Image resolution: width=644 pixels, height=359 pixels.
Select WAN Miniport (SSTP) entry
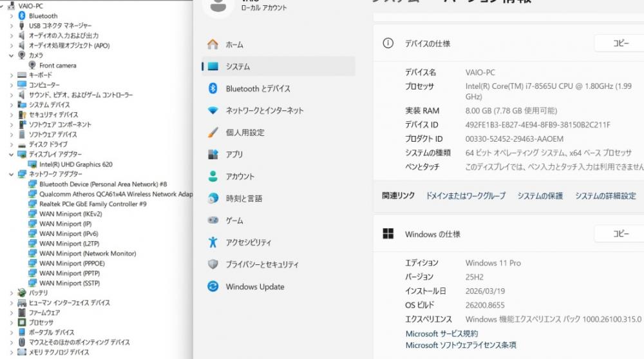[70, 283]
